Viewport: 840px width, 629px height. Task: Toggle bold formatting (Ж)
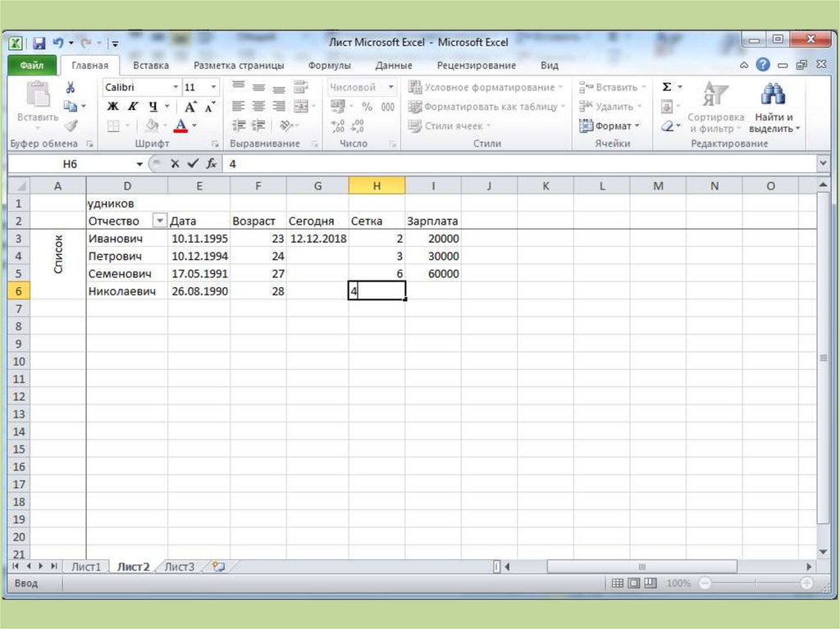point(112,106)
